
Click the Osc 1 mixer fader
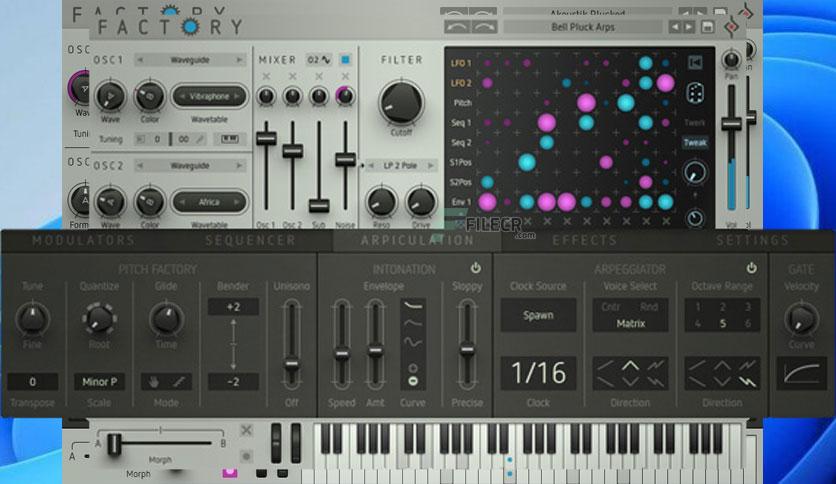click(266, 138)
